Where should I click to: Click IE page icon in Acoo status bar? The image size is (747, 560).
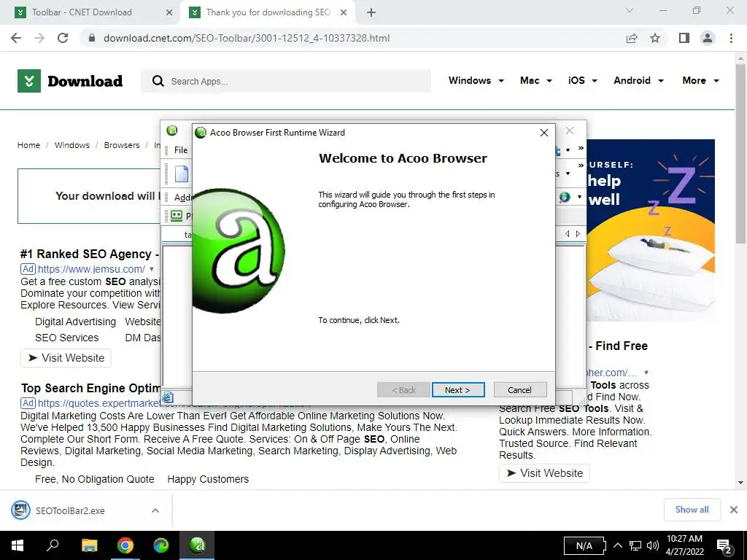click(168, 397)
